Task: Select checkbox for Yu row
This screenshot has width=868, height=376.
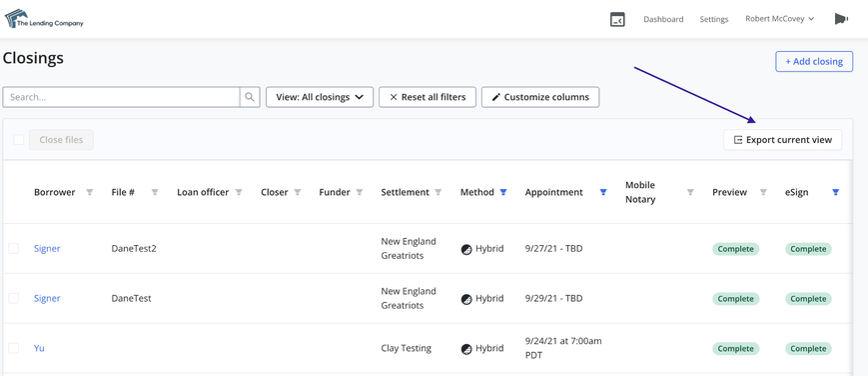Action: coord(13,348)
